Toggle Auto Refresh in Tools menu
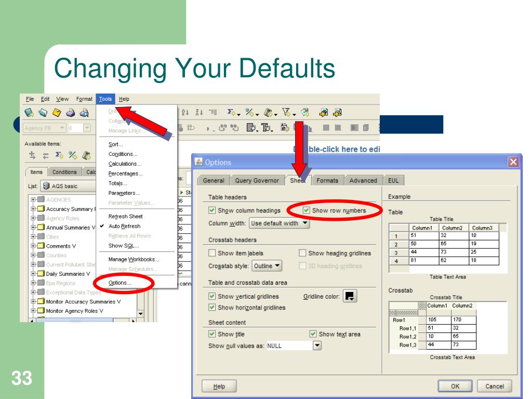Image resolution: width=532 pixels, height=399 pixels. [x=124, y=226]
